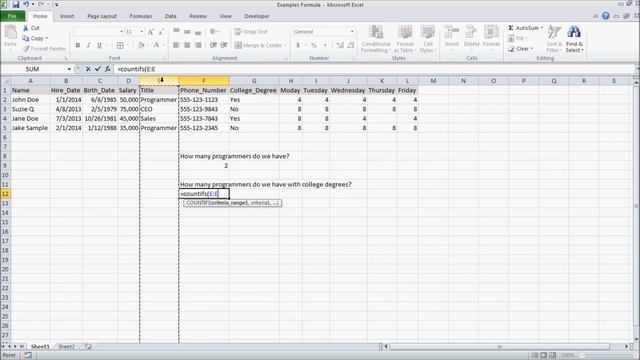Toggle top align in Alignment group
This screenshot has width=640, height=360.
(x=176, y=31)
